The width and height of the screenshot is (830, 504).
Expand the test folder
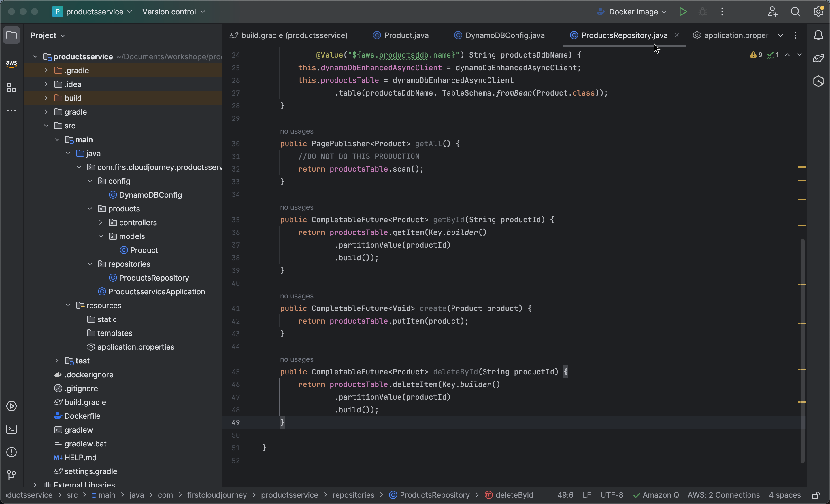tap(57, 361)
